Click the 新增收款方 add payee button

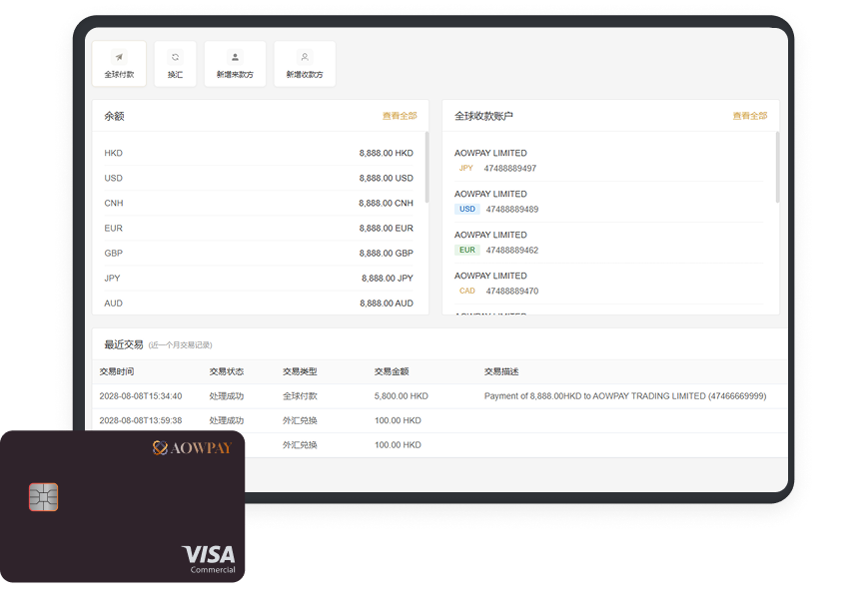[305, 63]
